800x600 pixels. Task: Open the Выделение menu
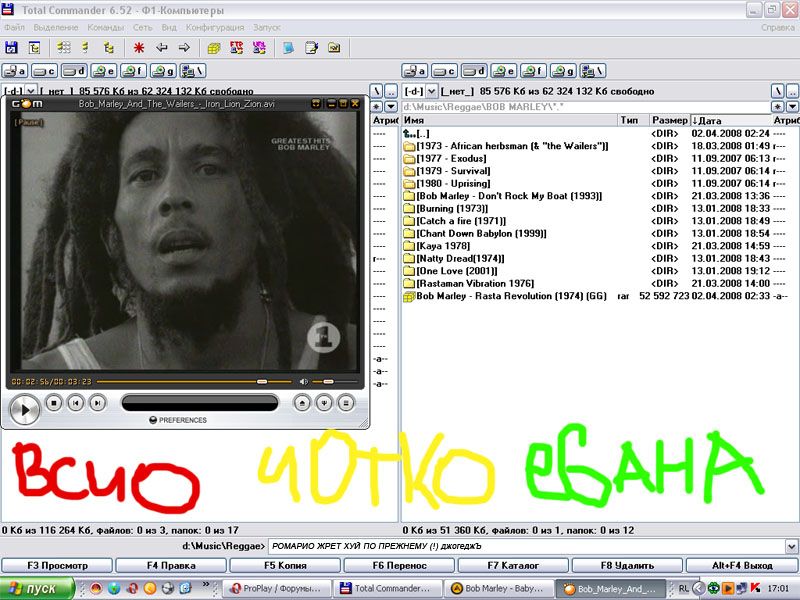(56, 28)
